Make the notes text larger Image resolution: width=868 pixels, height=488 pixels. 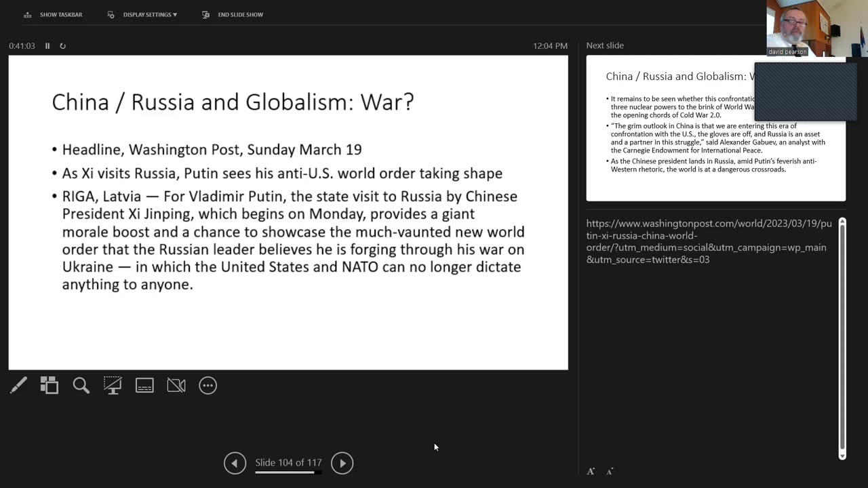(x=591, y=471)
